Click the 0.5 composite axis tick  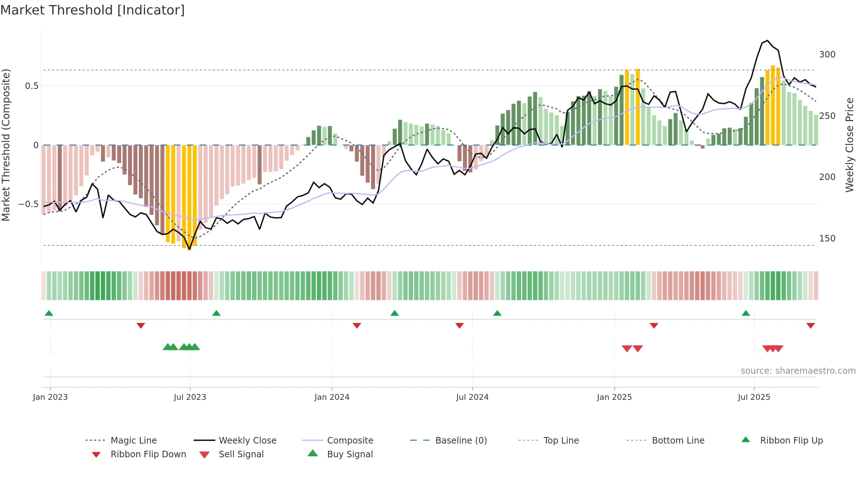click(32, 86)
